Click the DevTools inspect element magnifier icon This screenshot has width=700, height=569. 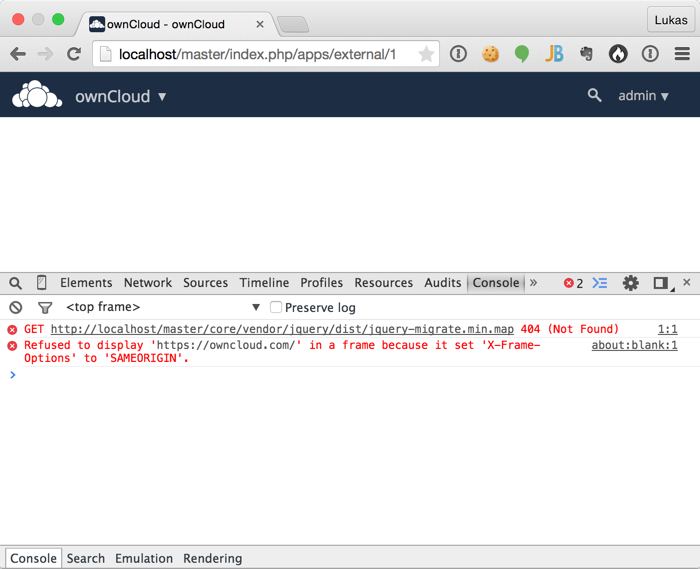tap(15, 283)
